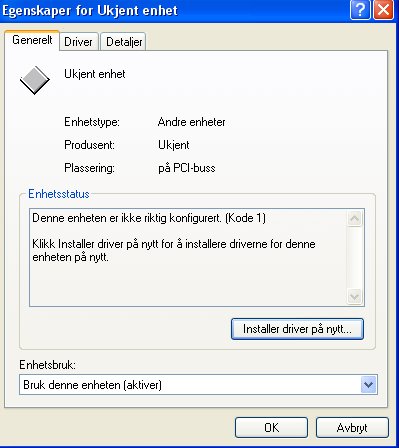
Task: Open the Detaljer tab
Action: coord(124,42)
